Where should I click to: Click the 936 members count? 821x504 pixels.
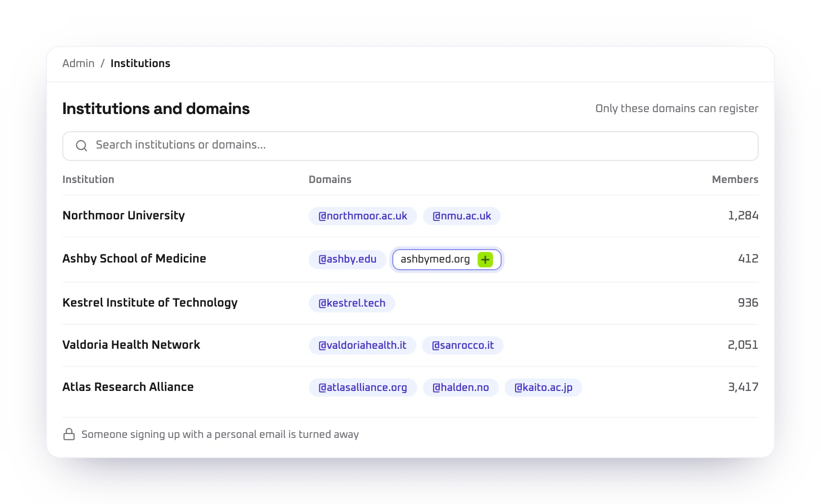(748, 303)
